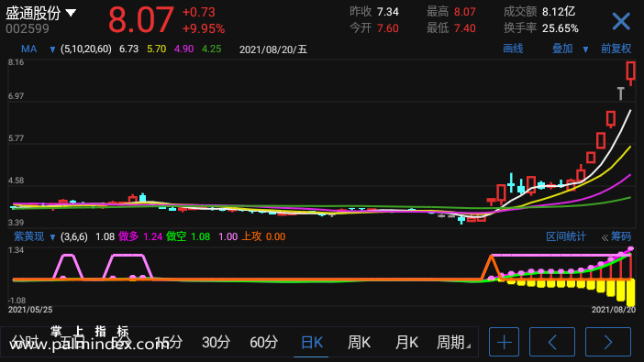Tap the start date 2021/05/25
Viewport: 644px width, 362px height.
[x=30, y=310]
